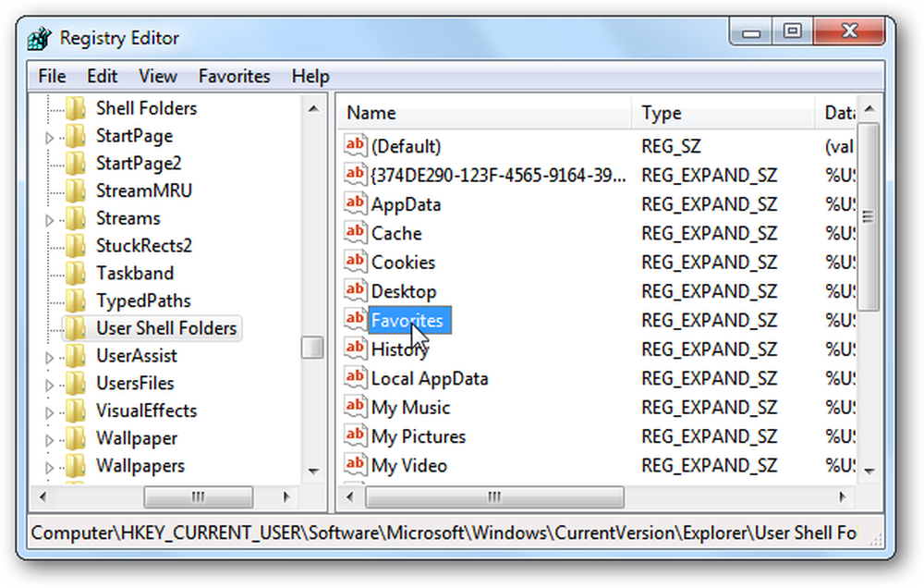Click the Taskband folder icon

coord(76,273)
